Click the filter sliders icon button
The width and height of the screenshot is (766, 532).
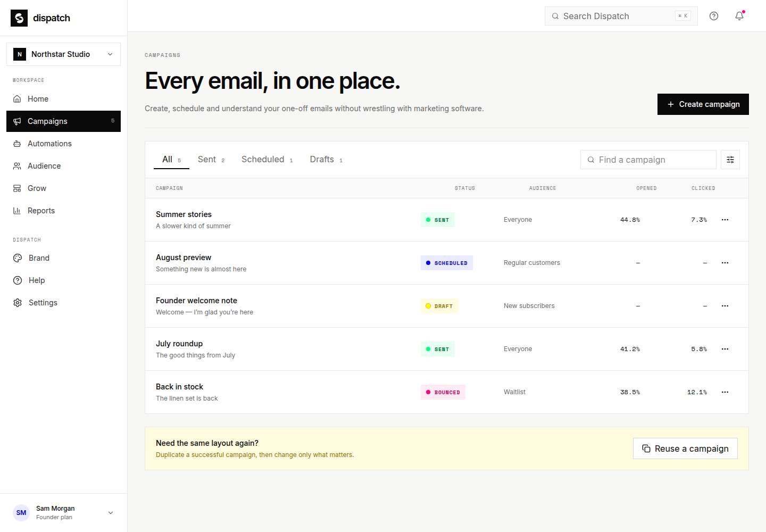[730, 160]
